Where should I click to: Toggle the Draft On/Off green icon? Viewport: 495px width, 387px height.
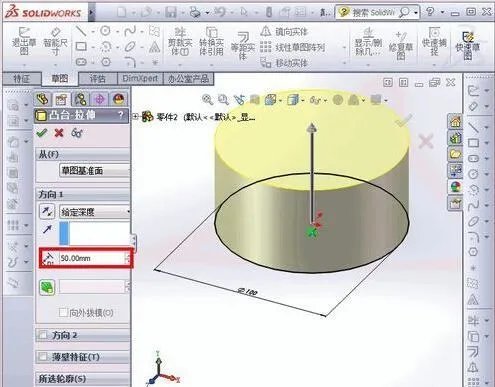click(x=47, y=287)
